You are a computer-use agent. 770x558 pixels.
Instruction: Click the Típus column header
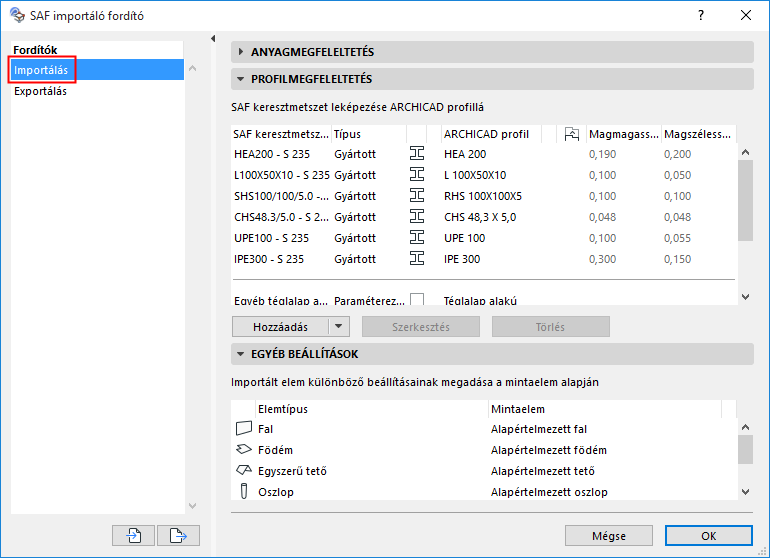click(369, 134)
